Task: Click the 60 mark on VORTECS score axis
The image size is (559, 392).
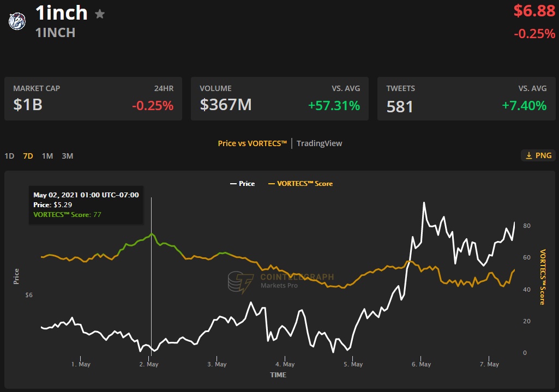Action: (527, 257)
